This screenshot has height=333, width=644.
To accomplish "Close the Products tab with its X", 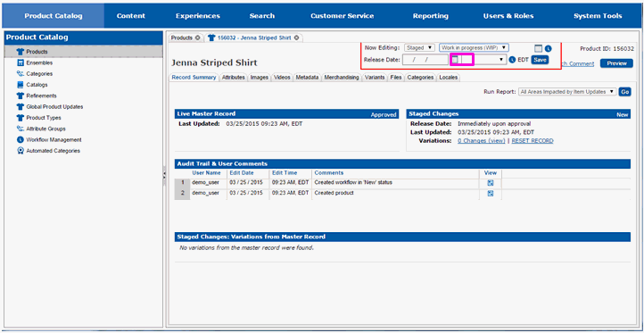I will (x=197, y=37).
